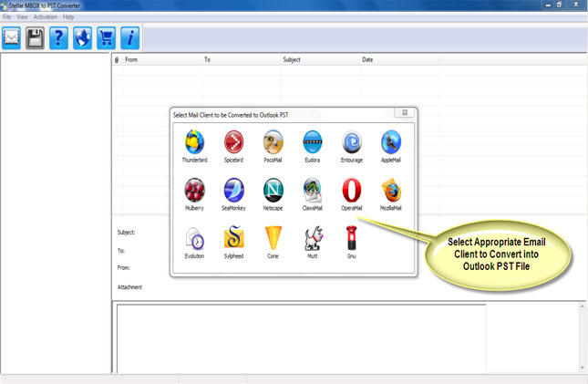Select the Eudora mail client
588x384 pixels.
[313, 142]
